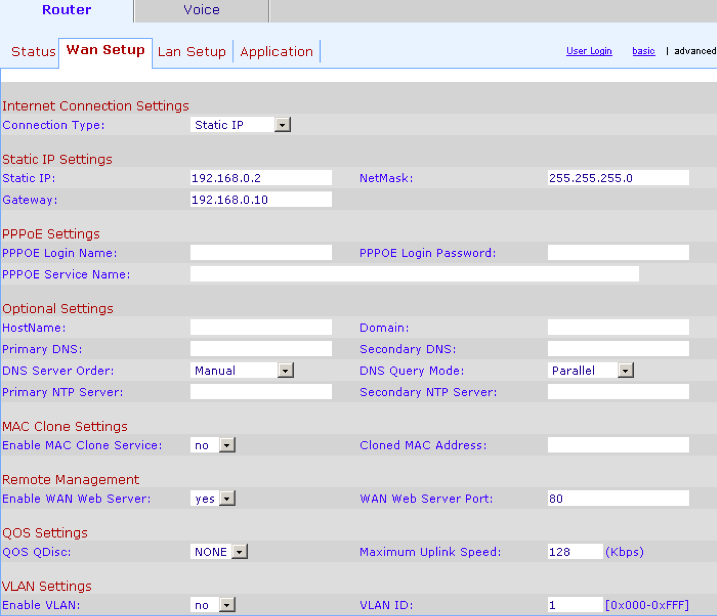The height and width of the screenshot is (616, 717).
Task: Open the Connection Type dropdown
Action: click(x=241, y=125)
